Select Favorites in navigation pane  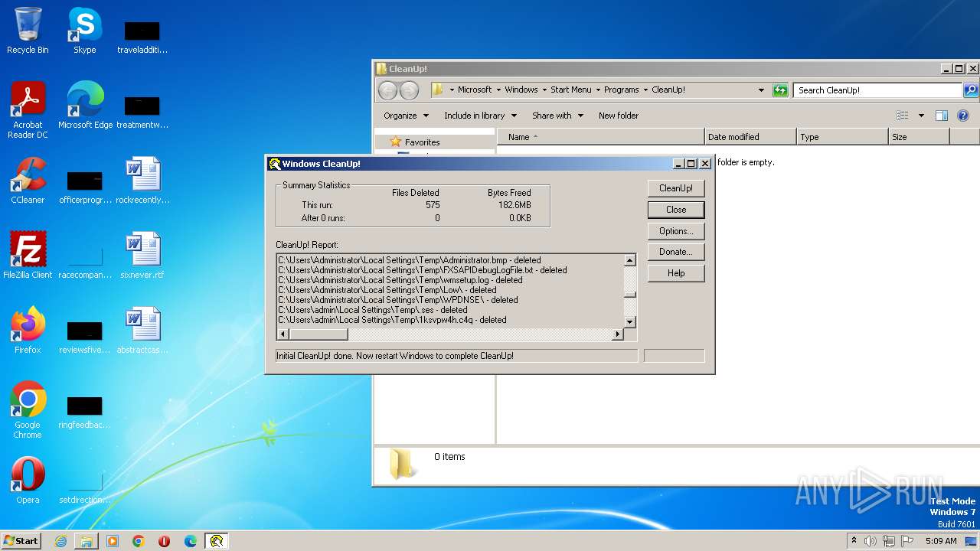(422, 142)
